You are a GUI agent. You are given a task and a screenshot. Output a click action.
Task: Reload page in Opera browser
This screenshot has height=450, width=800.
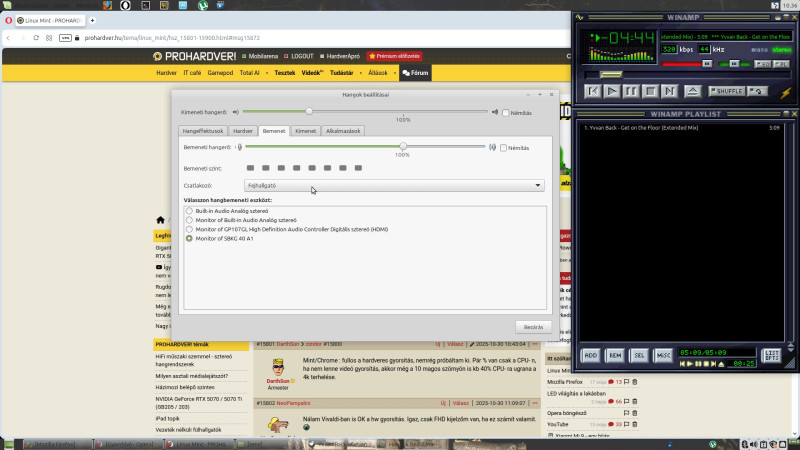[x=36, y=38]
